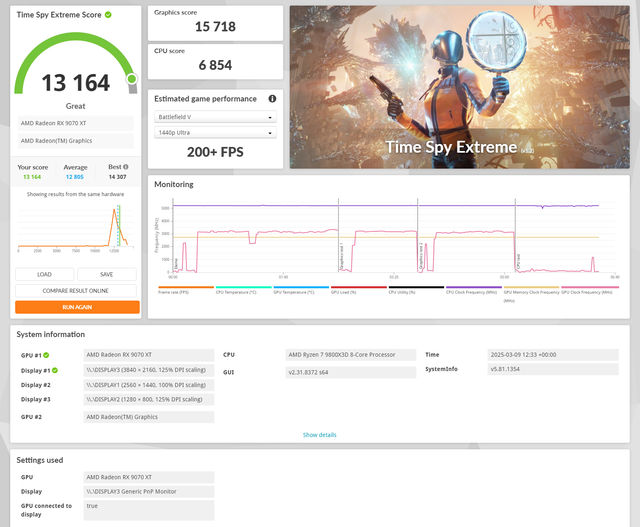
Task: Click the LOAD button
Action: (44, 274)
